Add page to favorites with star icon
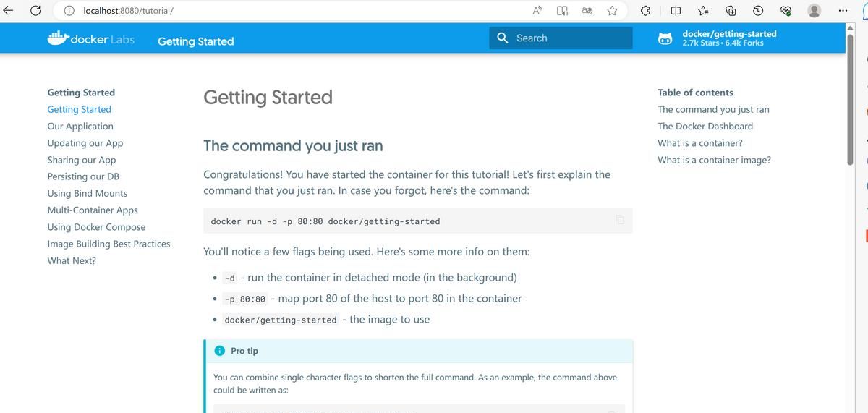868x413 pixels. pos(613,11)
